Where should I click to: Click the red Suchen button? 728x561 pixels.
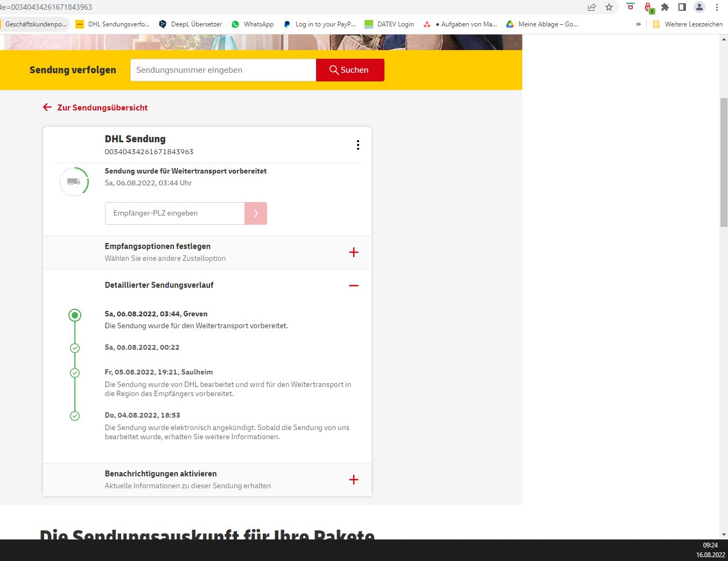click(350, 70)
